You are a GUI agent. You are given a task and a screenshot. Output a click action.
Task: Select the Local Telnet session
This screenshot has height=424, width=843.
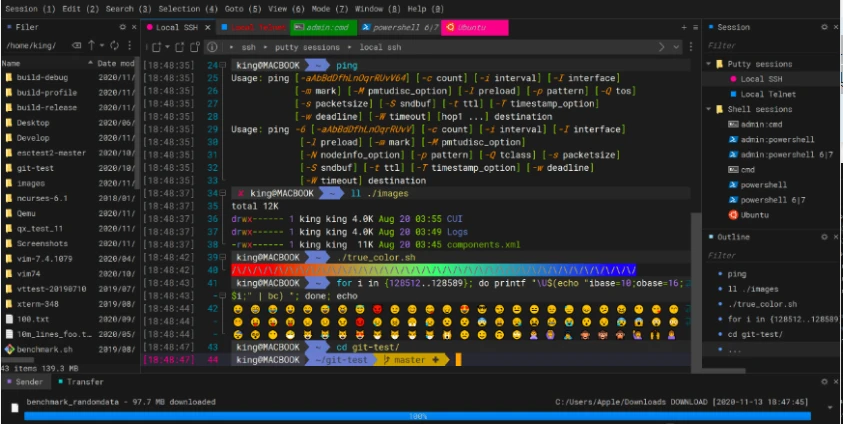(x=766, y=94)
